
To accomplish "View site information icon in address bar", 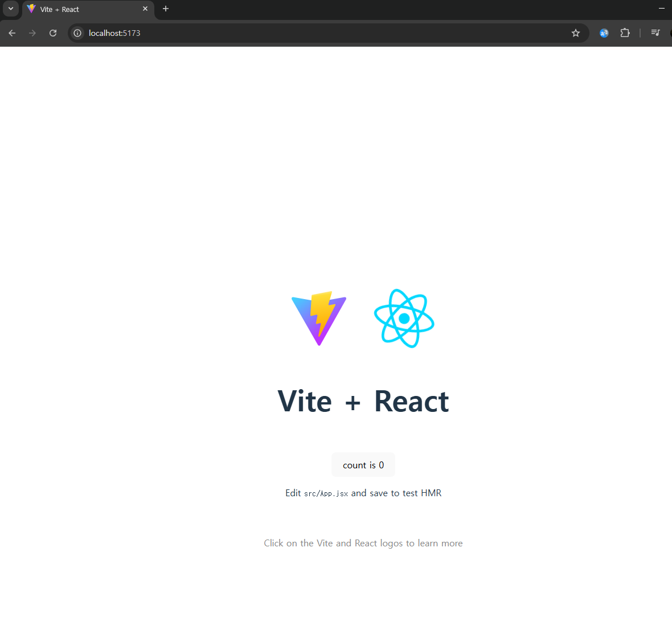I will tap(77, 33).
